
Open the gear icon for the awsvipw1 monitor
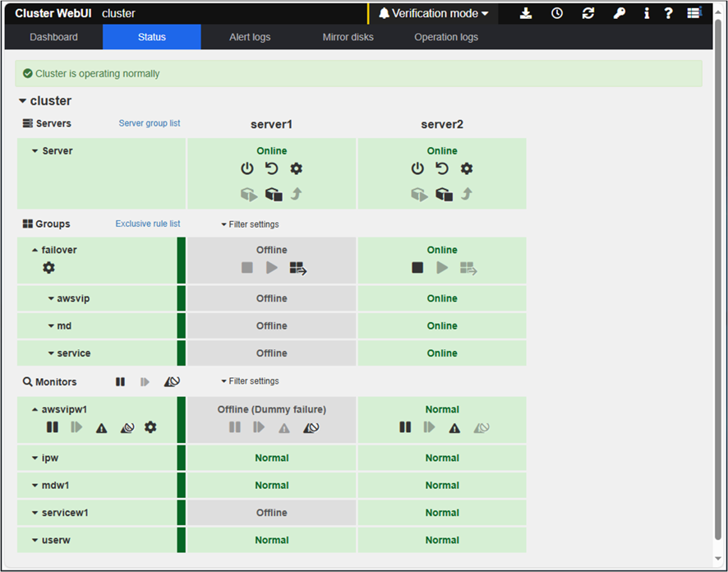click(150, 427)
